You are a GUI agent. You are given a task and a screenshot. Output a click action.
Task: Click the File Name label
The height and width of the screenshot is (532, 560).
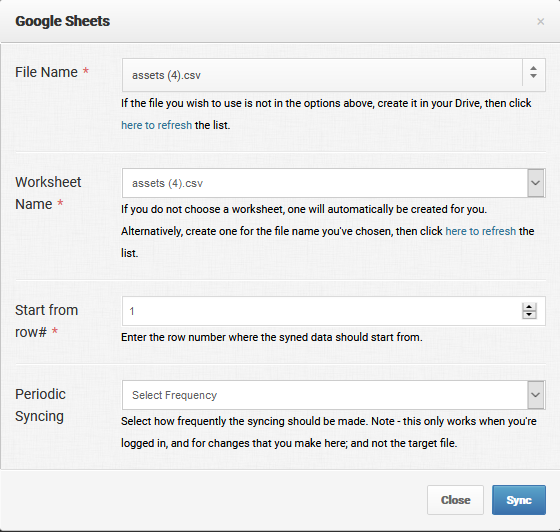(46, 72)
